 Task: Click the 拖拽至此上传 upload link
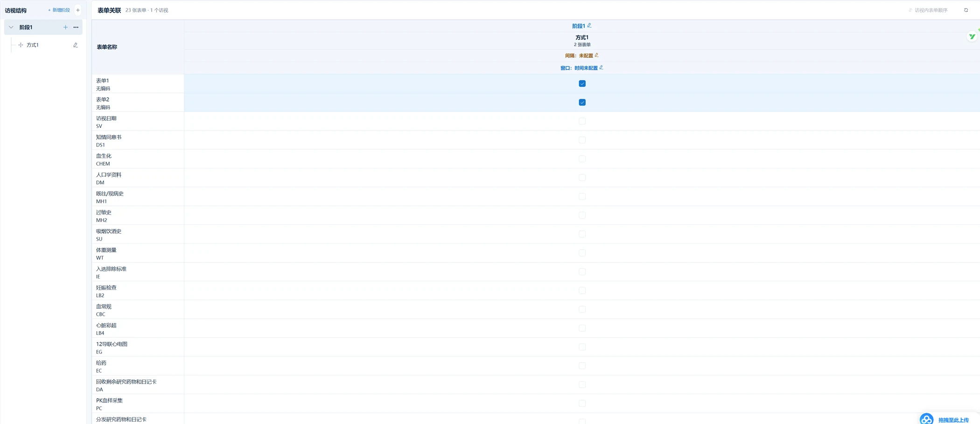[x=953, y=420]
